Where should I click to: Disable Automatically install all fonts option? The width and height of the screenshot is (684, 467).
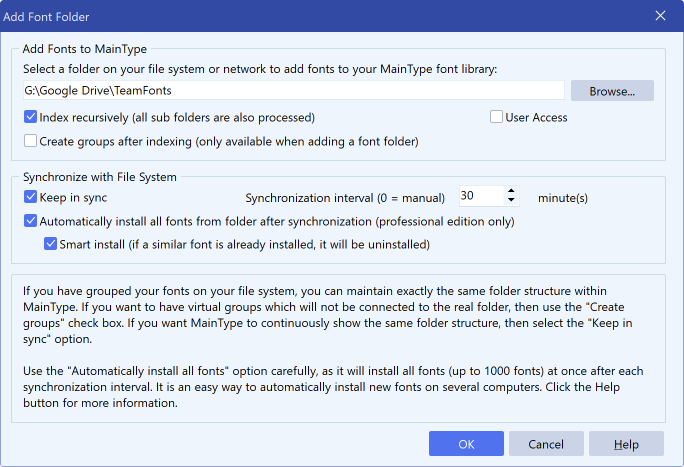31,221
